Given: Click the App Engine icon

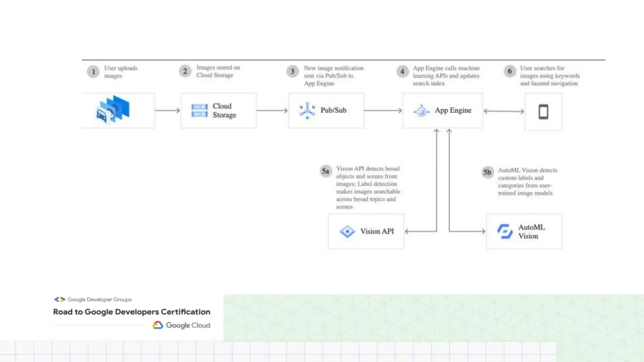Looking at the screenshot, I should point(421,111).
